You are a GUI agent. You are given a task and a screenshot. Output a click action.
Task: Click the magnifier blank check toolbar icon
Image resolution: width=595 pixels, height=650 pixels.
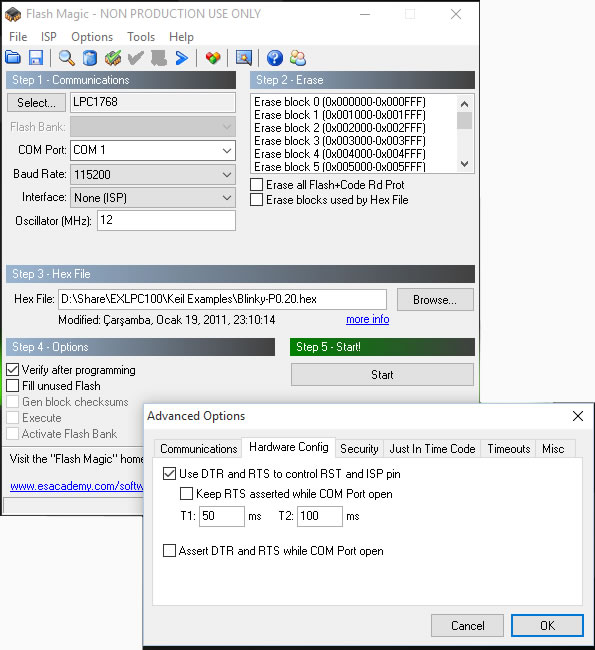pos(66,58)
